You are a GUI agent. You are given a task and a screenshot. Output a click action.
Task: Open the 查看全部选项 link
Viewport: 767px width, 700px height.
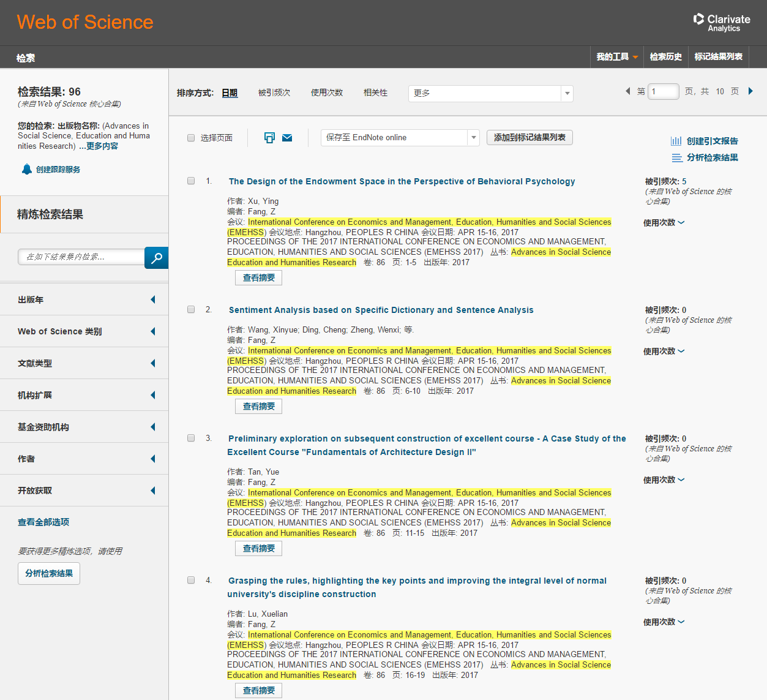click(43, 522)
